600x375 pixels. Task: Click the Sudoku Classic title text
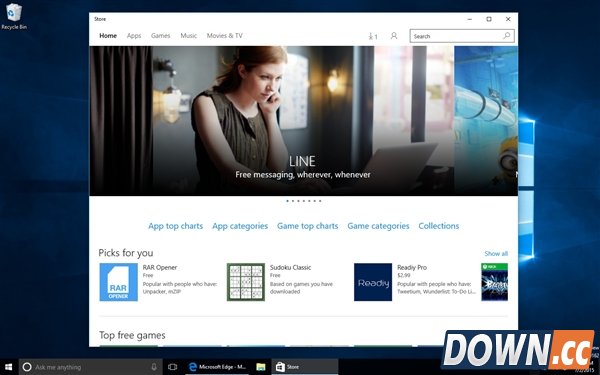(x=290, y=267)
